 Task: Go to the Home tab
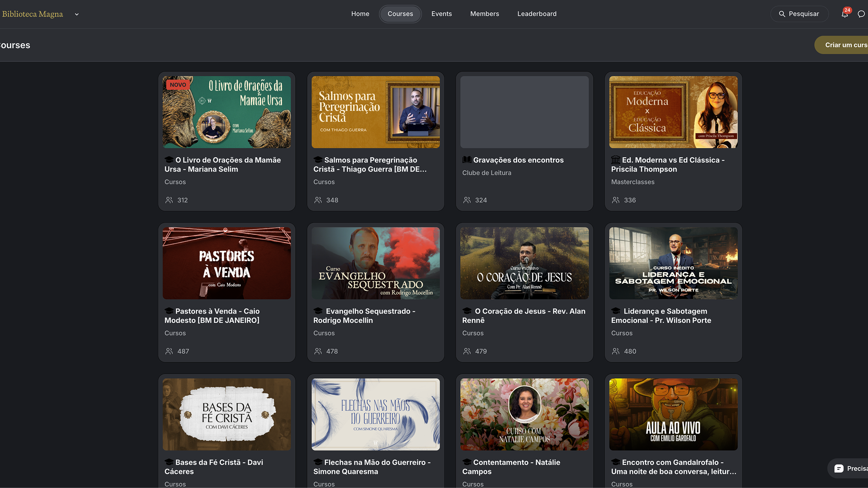pos(360,14)
